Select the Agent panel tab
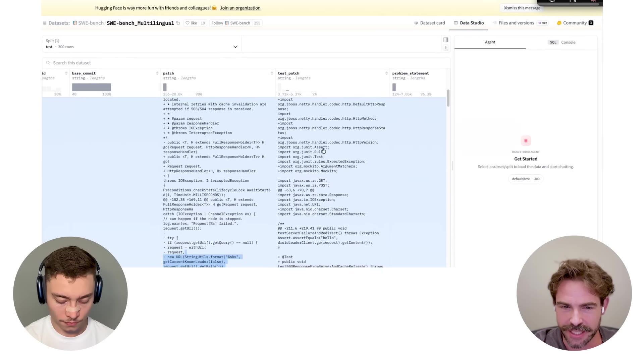 coord(490,42)
